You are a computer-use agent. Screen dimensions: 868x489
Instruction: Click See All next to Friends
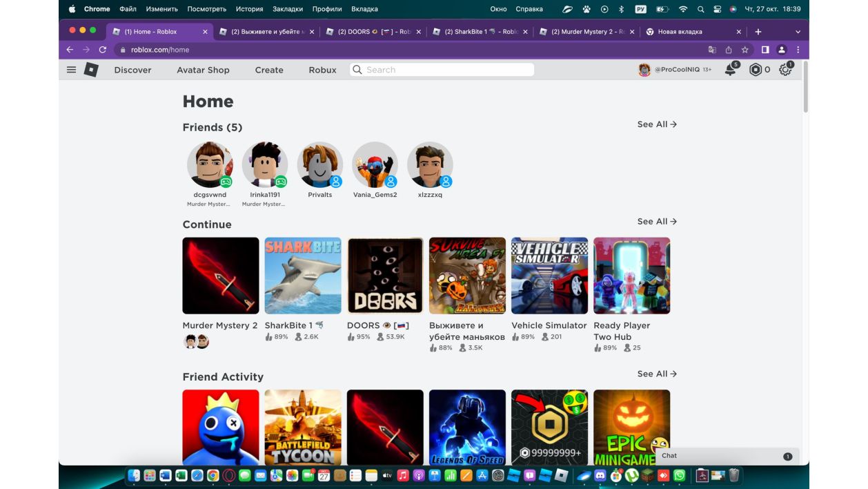657,124
